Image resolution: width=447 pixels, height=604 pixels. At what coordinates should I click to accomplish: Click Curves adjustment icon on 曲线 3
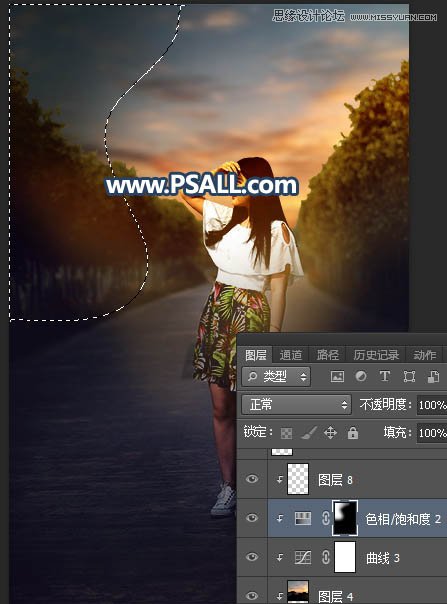303,557
